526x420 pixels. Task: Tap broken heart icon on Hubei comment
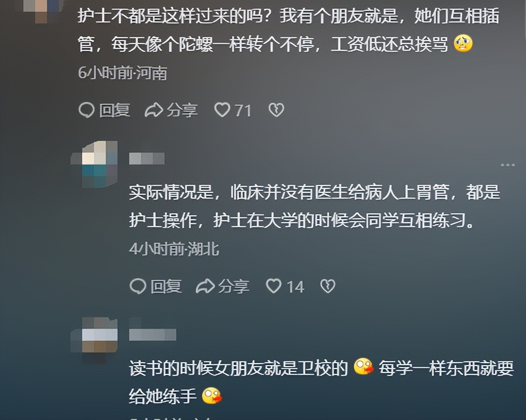tap(328, 286)
